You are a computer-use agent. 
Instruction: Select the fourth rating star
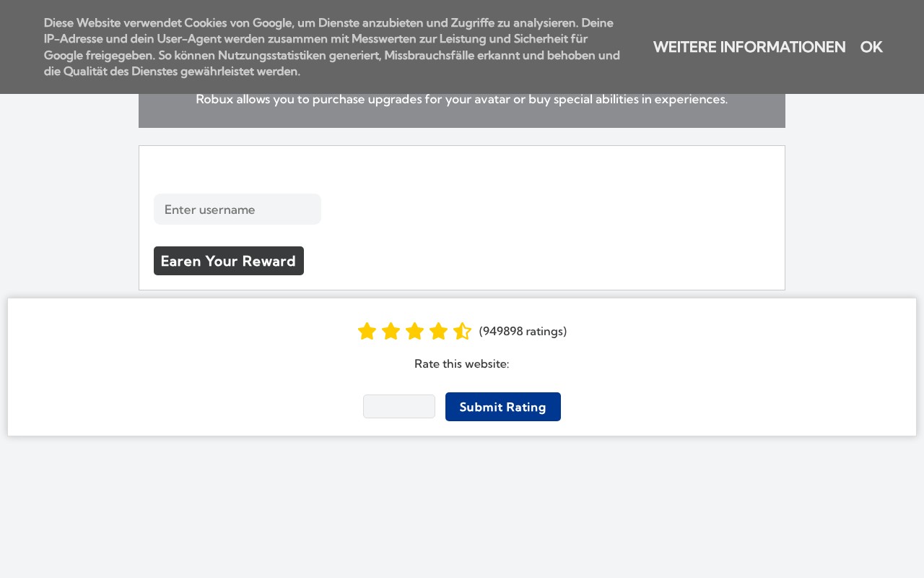[439, 332]
